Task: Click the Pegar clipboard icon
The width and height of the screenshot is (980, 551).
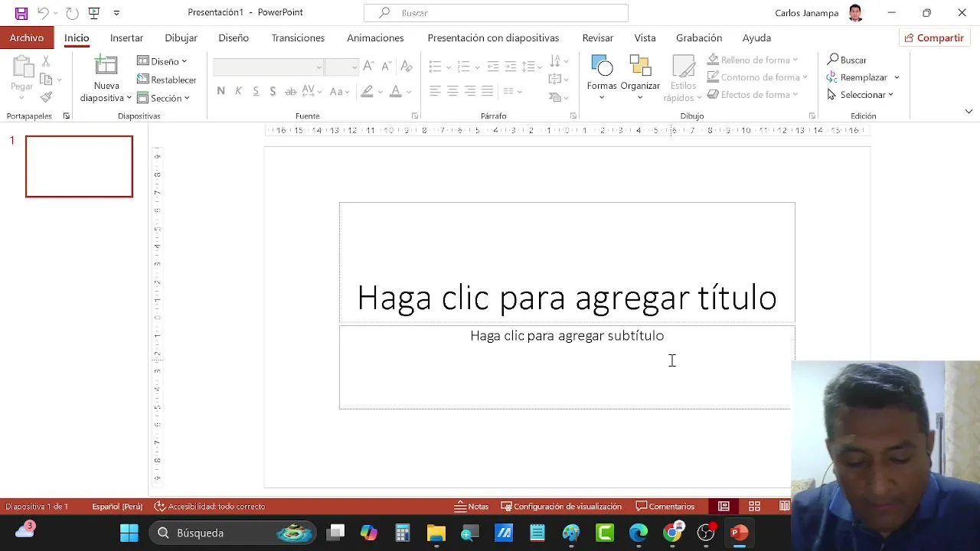Action: 22,68
